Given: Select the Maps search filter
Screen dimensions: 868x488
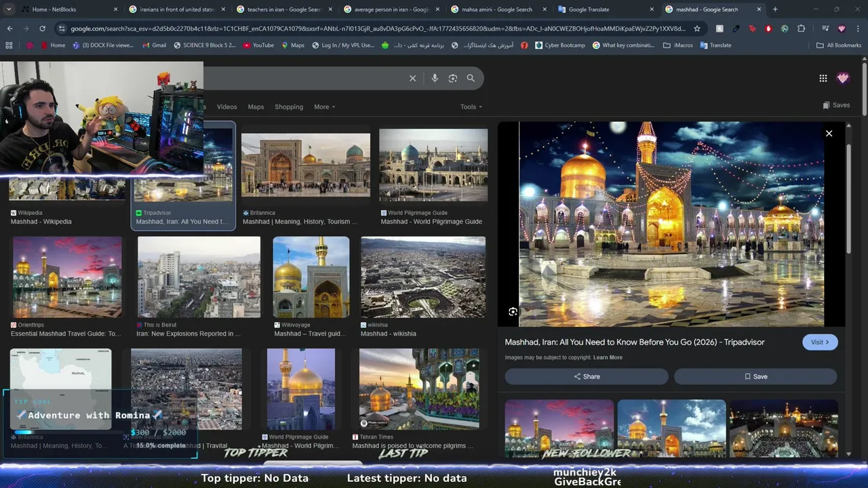Looking at the screenshot, I should pyautogui.click(x=256, y=107).
